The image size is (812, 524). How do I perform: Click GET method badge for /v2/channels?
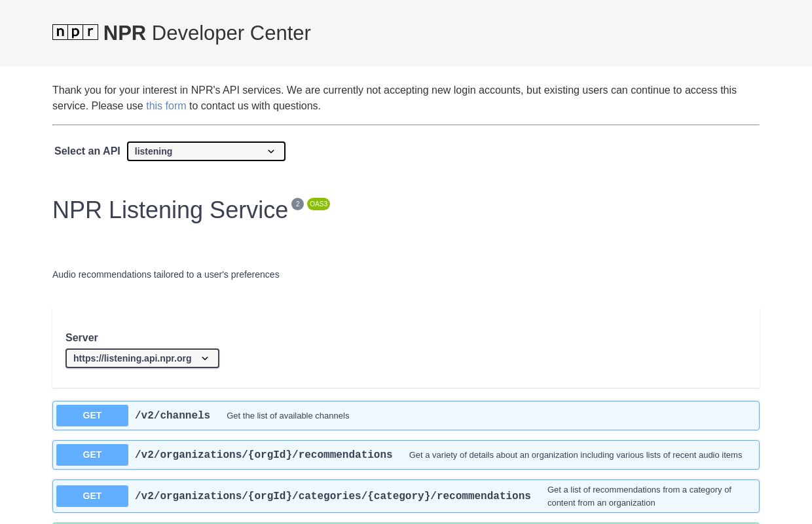pos(92,415)
